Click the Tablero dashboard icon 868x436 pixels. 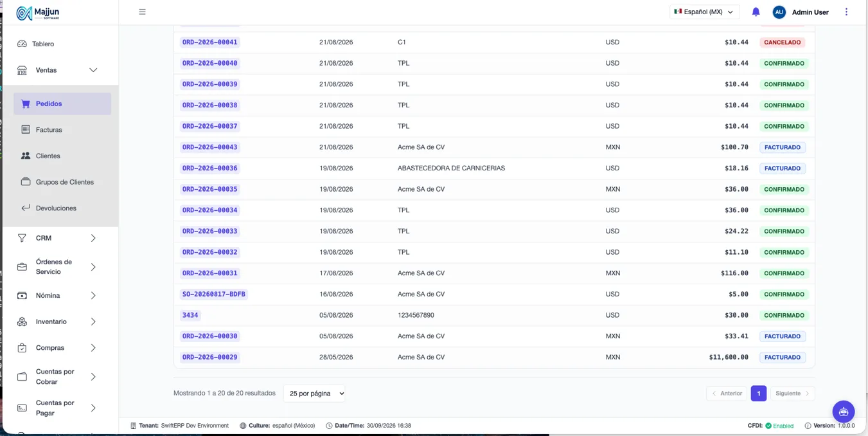click(22, 44)
